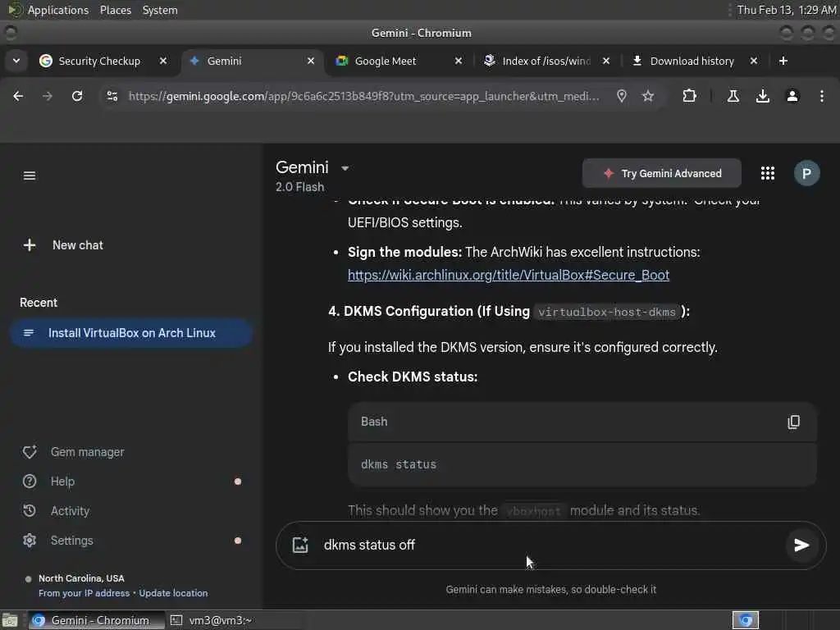The height and width of the screenshot is (630, 840).
Task: Click Update location link
Action: [x=173, y=593]
